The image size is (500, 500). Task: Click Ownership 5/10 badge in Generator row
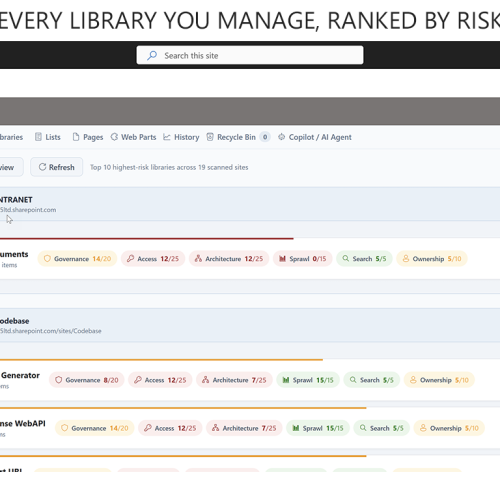pyautogui.click(x=439, y=380)
